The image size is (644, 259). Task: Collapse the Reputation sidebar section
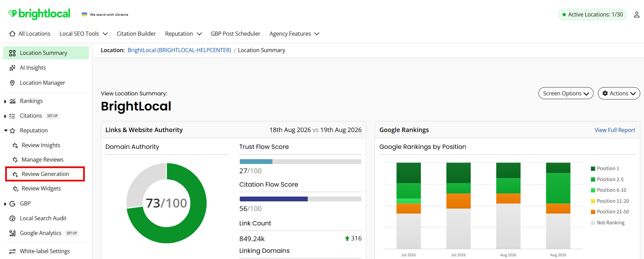pos(5,130)
